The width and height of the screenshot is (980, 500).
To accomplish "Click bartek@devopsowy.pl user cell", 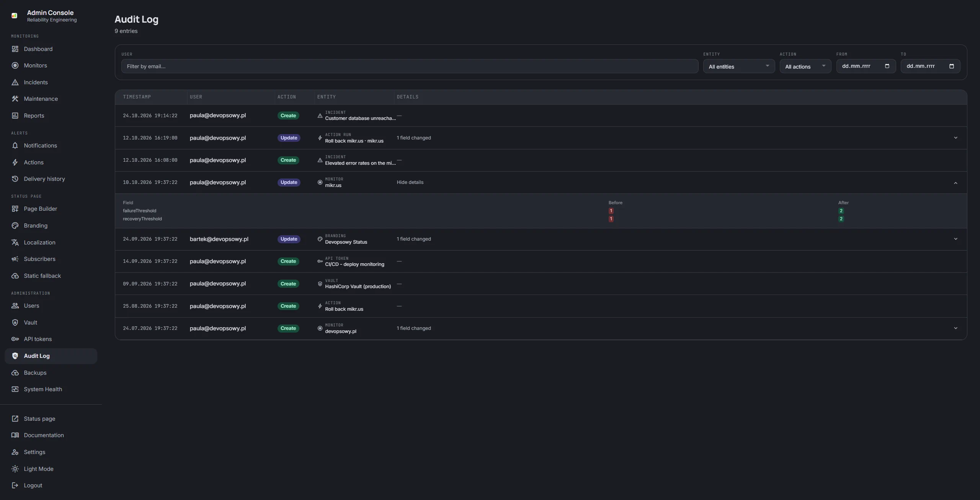I will pyautogui.click(x=219, y=239).
